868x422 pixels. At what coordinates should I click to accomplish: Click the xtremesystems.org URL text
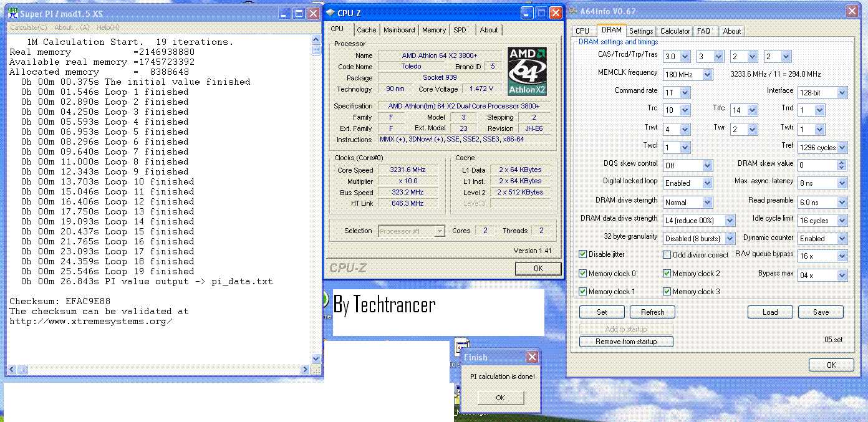pos(91,322)
